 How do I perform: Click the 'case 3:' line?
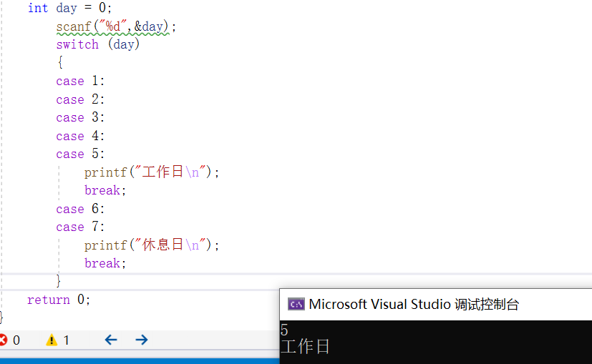pos(80,118)
